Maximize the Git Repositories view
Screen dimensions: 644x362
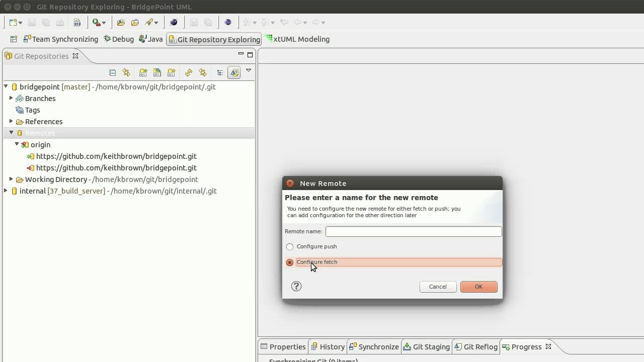point(250,55)
